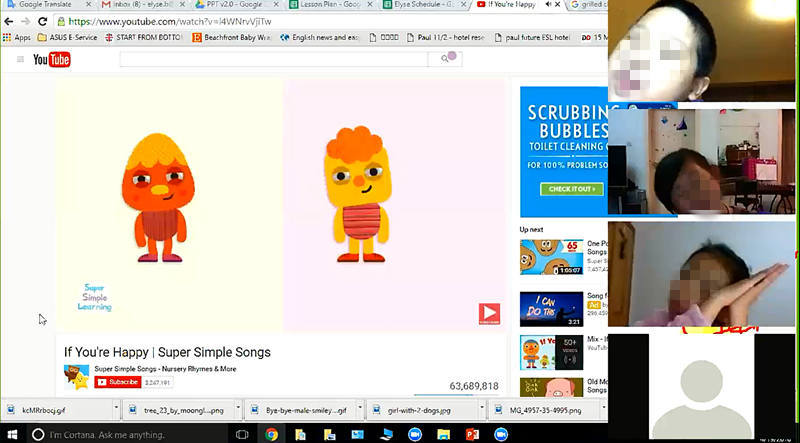Switch to the grilled search tab

(587, 5)
